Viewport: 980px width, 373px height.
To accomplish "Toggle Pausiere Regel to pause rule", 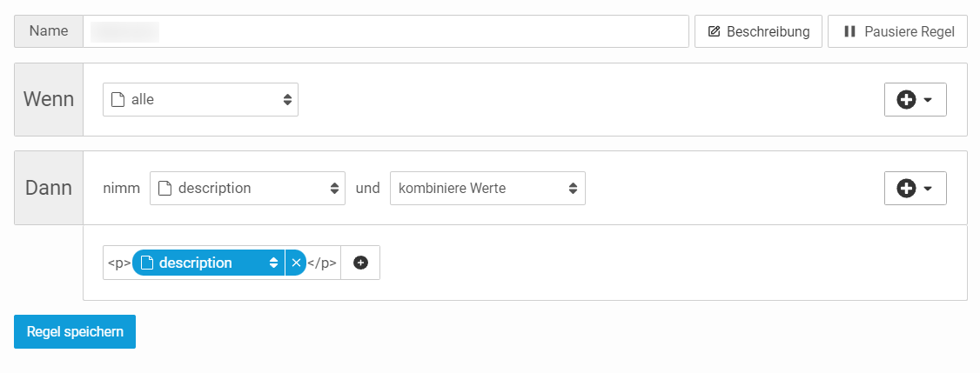I will click(x=898, y=31).
